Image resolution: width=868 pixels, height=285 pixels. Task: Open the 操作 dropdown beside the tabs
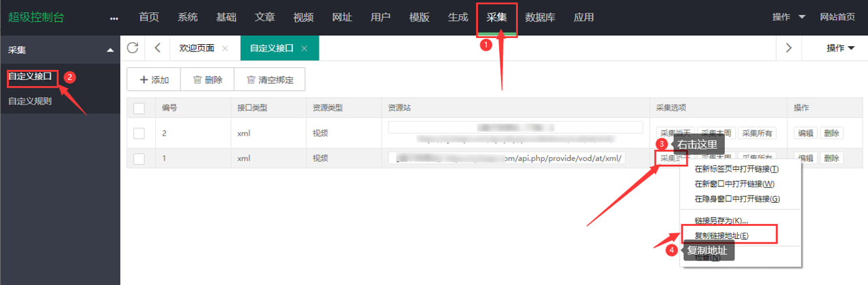click(x=840, y=48)
